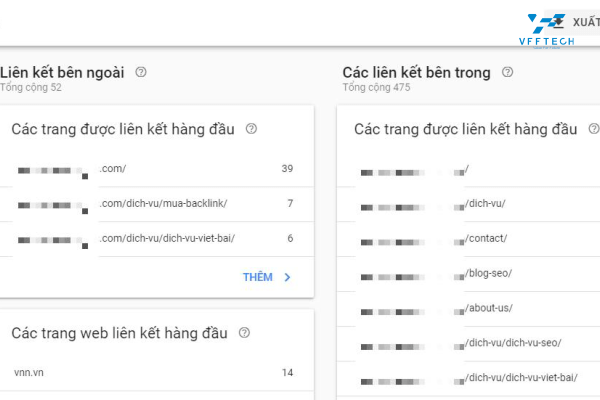
Task: Open help for external Các trang được liên kết hàng đầu
Action: 251,129
